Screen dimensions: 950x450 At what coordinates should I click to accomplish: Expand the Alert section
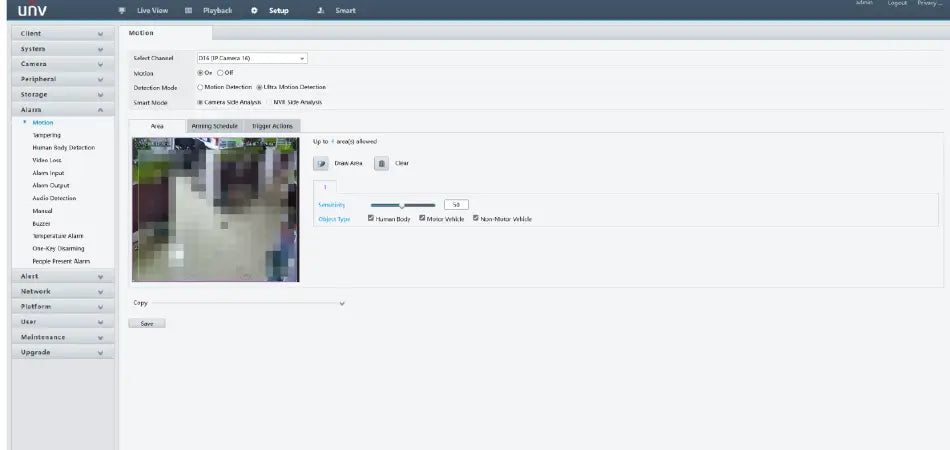tap(62, 276)
